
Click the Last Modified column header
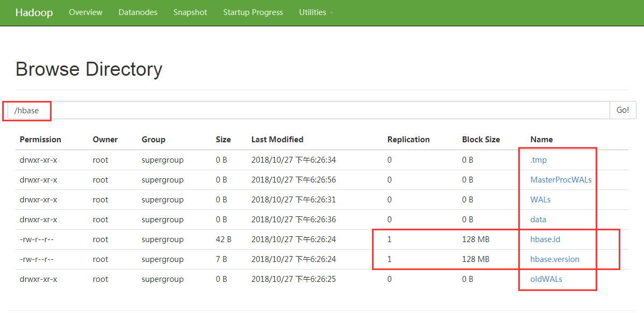(277, 139)
